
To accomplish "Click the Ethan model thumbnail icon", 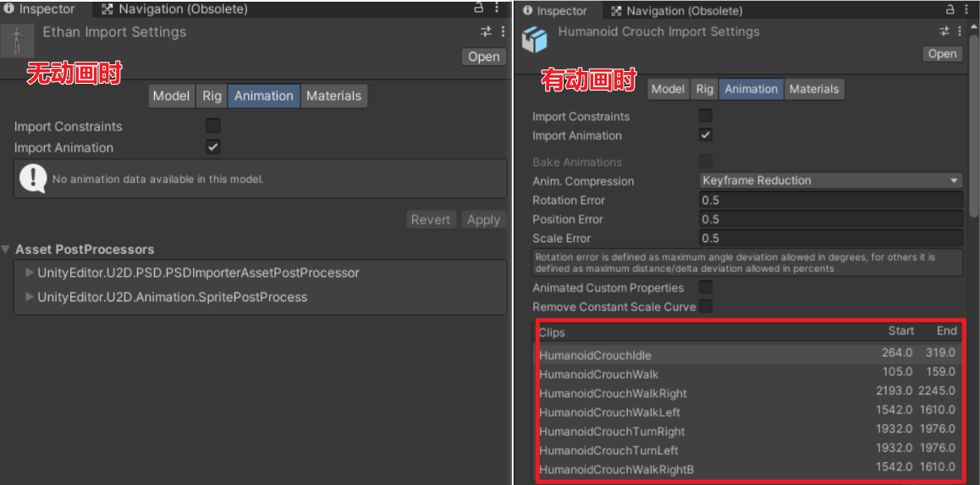I will click(x=17, y=41).
